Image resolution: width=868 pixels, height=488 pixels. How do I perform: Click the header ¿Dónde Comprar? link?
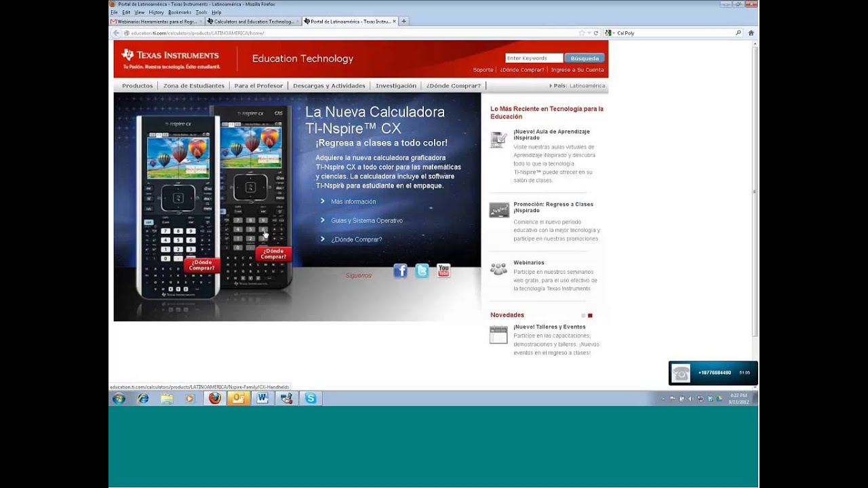(522, 70)
